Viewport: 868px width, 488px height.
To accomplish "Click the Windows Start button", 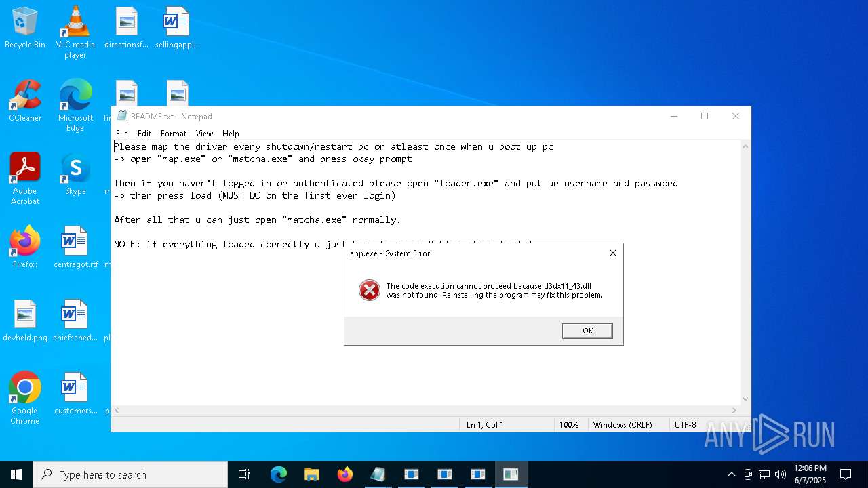I will tap(16, 474).
